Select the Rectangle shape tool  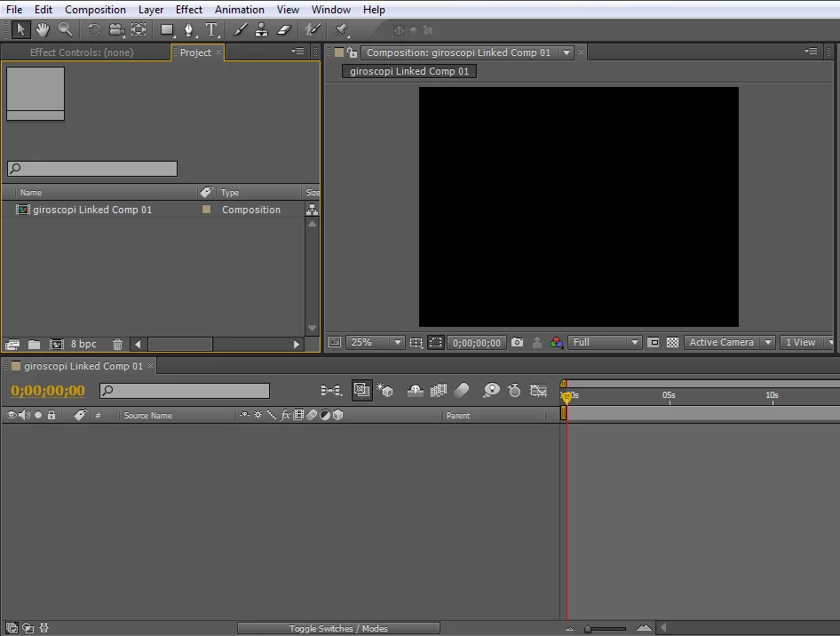click(167, 29)
